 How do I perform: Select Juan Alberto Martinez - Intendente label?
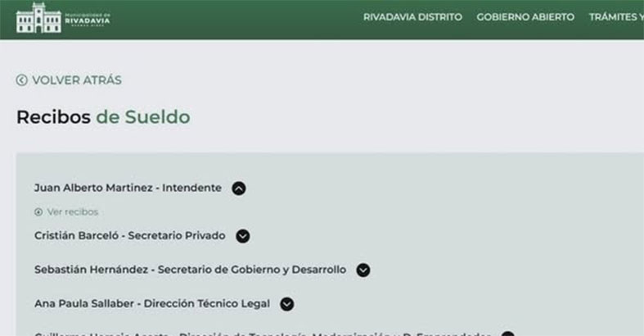128,188
